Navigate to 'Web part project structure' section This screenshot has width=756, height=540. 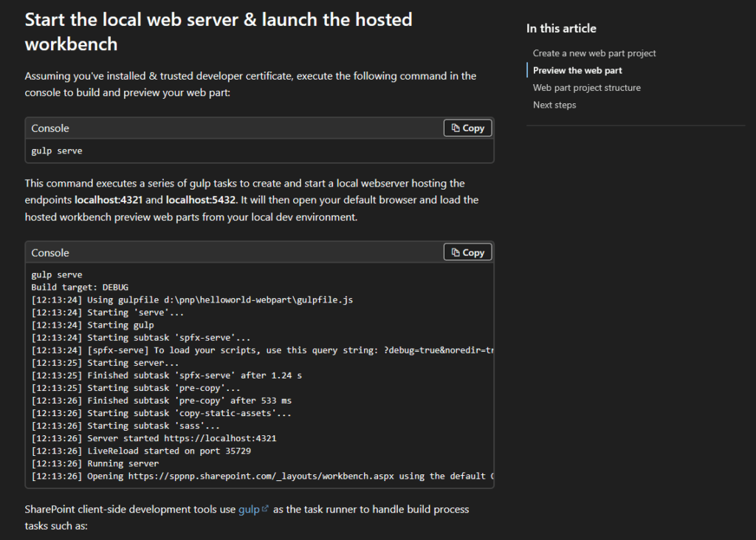586,88
